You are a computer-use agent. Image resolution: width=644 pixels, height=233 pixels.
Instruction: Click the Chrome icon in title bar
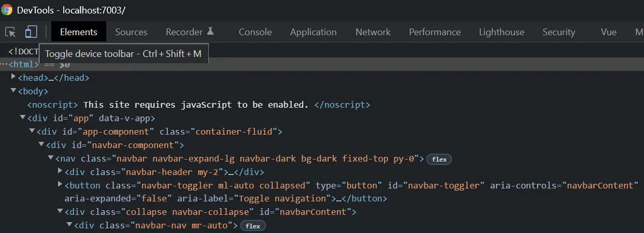[x=7, y=10]
